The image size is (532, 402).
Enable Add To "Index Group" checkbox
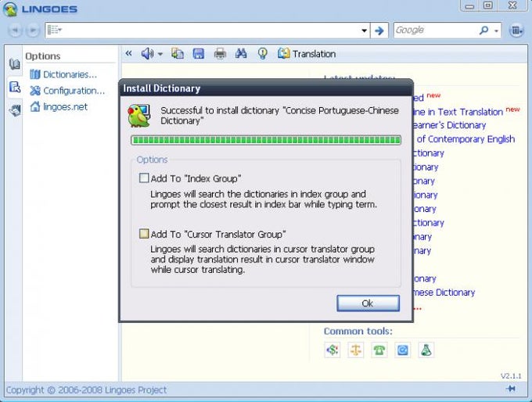(x=144, y=178)
